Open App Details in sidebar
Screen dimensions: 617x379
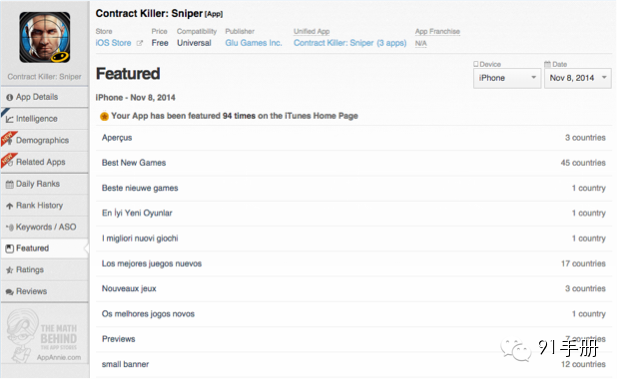[x=44, y=97]
